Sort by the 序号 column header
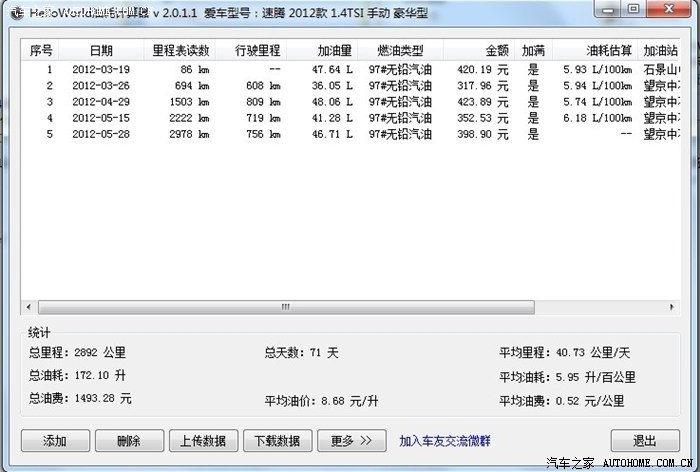 coord(41,50)
